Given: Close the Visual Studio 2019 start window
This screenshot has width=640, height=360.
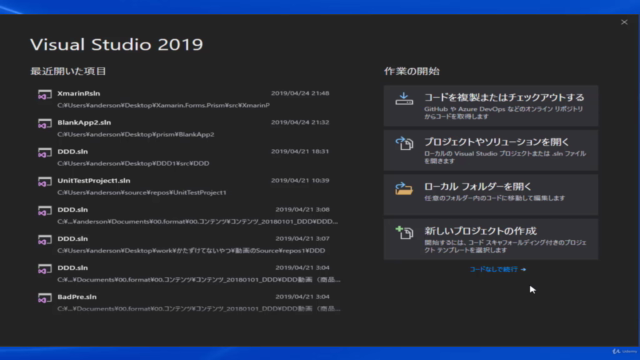Looking at the screenshot, I should pos(624,22).
